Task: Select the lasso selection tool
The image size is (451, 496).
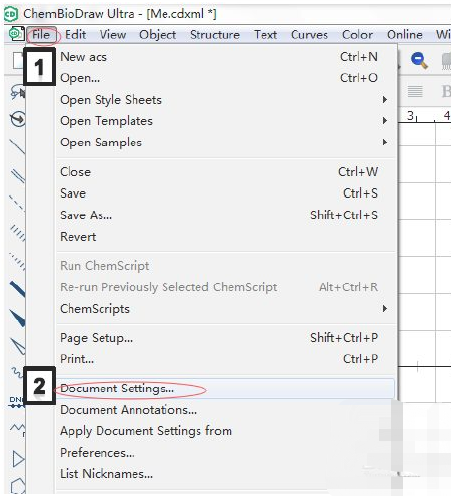Action: [17, 92]
